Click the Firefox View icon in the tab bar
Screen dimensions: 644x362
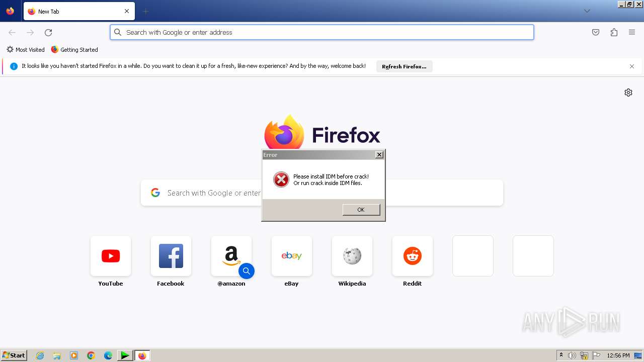point(10,11)
